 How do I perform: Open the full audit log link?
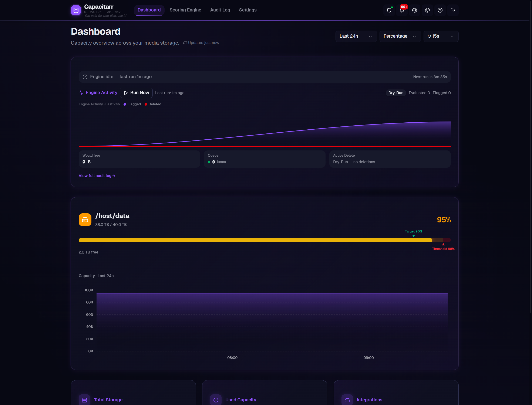coord(97,176)
